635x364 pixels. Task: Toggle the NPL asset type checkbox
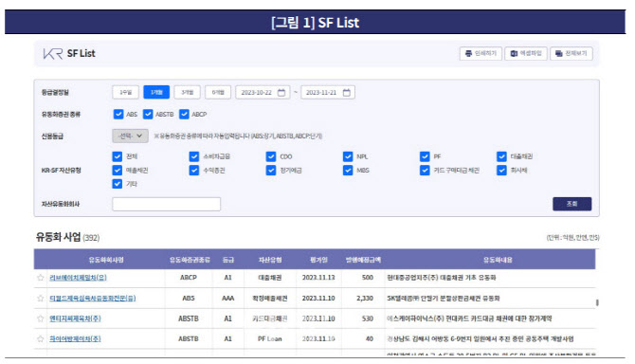pos(348,156)
